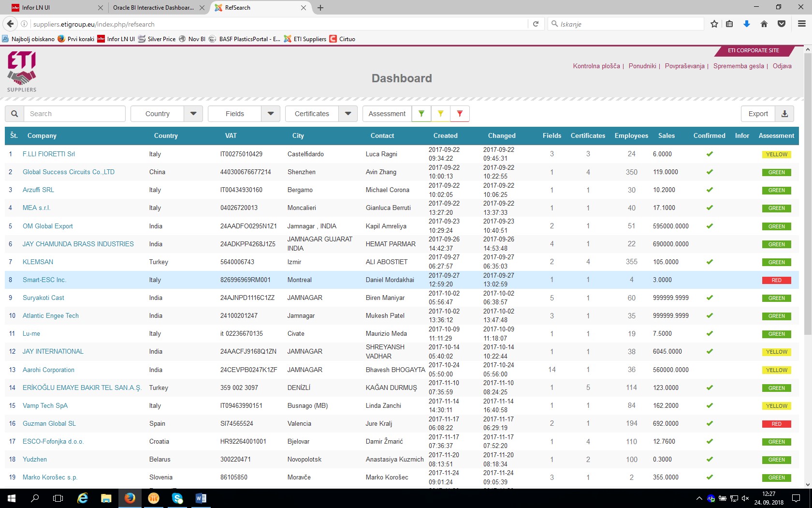The width and height of the screenshot is (812, 508).
Task: Expand the Fields dropdown
Action: (271, 114)
